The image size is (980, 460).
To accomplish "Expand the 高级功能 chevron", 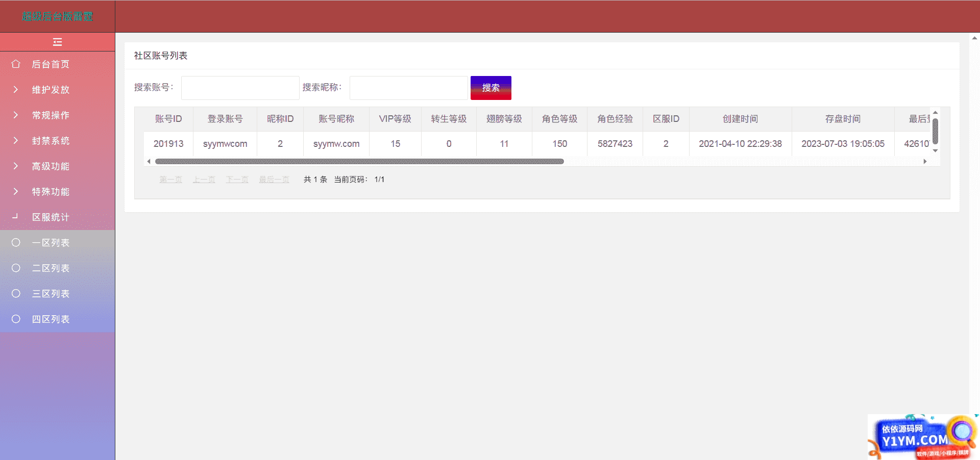I will pos(16,166).
